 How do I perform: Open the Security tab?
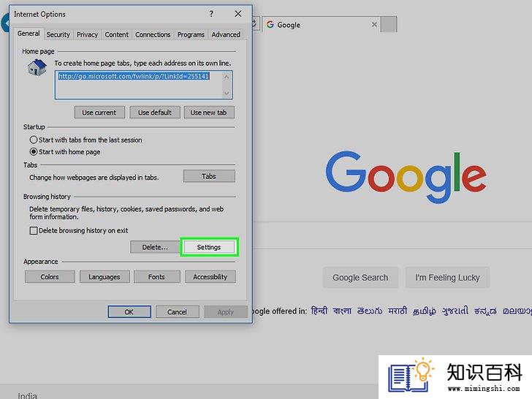(58, 34)
